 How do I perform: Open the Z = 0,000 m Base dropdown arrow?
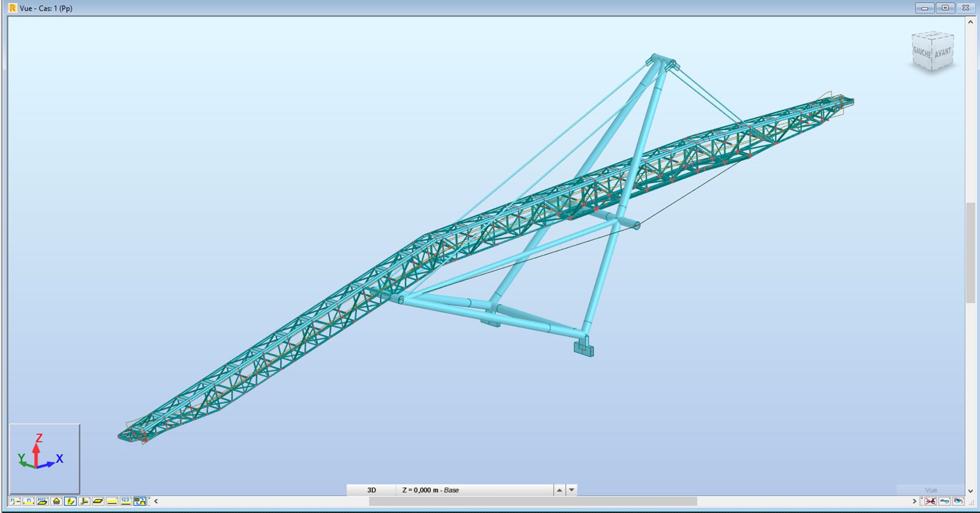coord(572,490)
